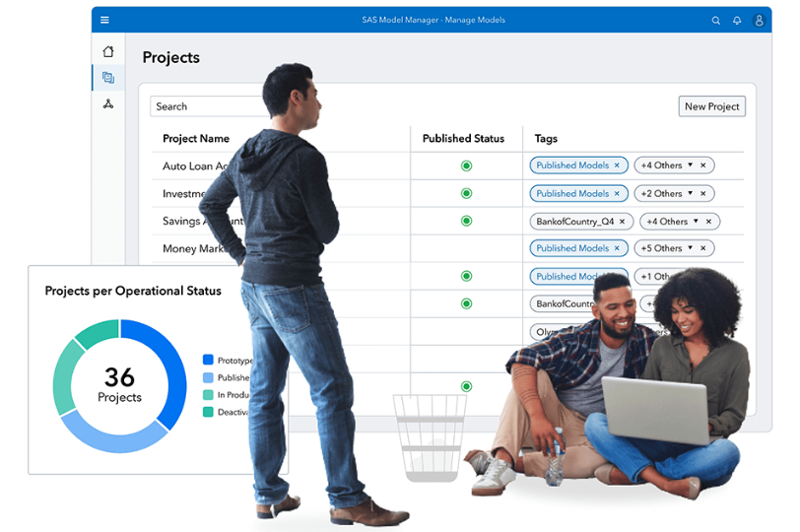Click the SAS Model Manager header title
The height and width of the screenshot is (532, 800).
pyautogui.click(x=433, y=20)
